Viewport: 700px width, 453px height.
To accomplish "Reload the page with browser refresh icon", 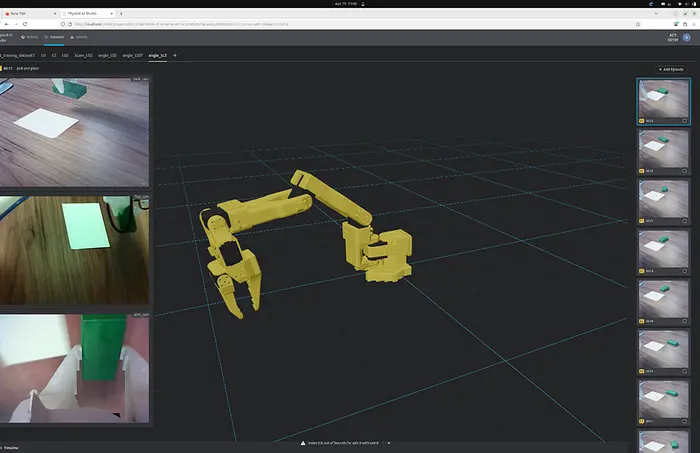I will click(25, 24).
